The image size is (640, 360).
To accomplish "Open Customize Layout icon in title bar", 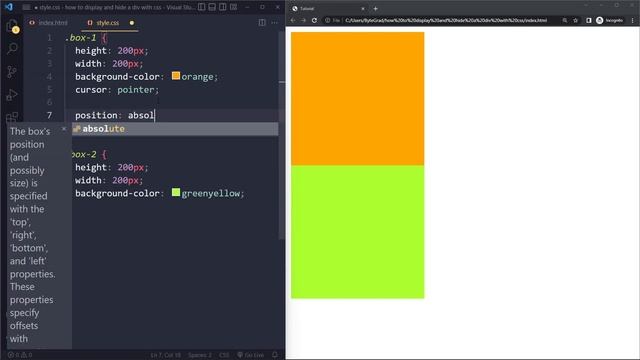I will [233, 7].
